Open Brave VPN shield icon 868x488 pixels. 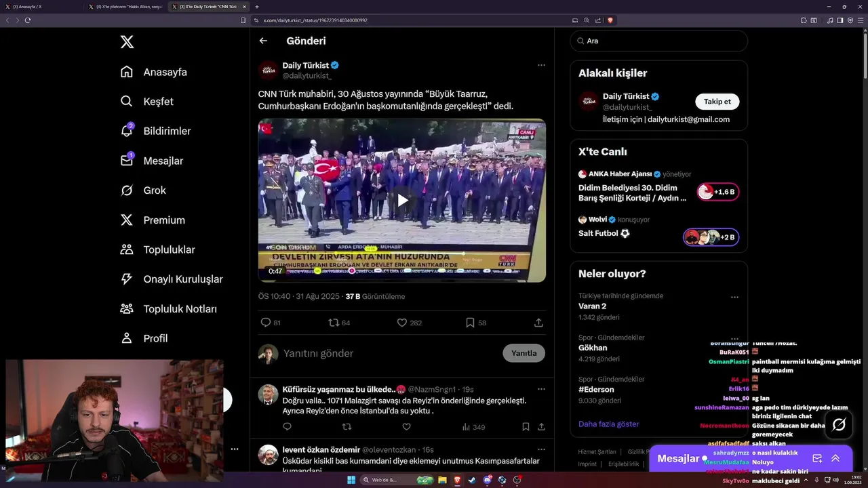click(x=849, y=20)
